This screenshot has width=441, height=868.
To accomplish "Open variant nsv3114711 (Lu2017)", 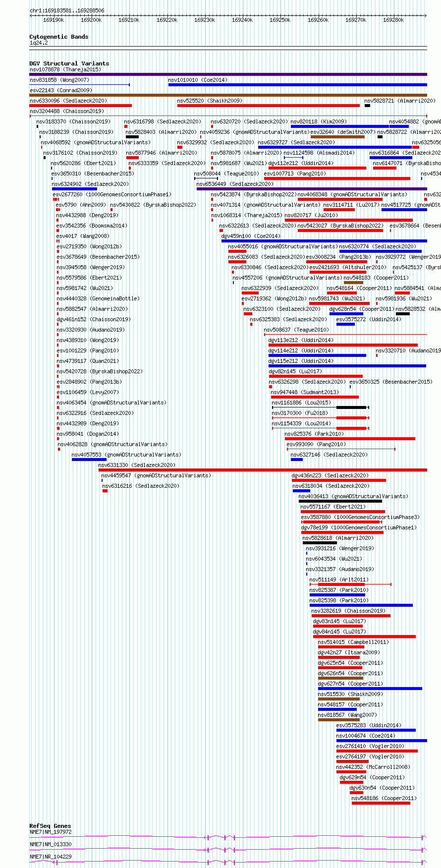I will point(351,205).
